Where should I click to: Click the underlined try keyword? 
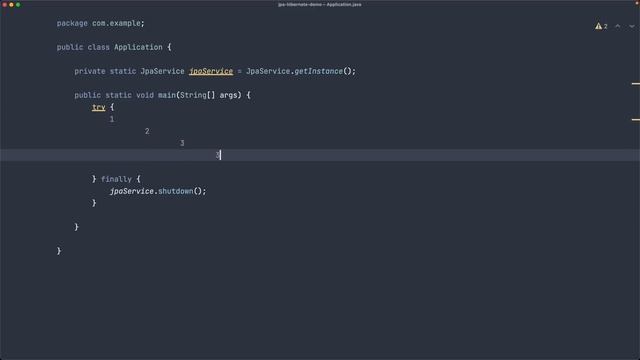[98, 107]
